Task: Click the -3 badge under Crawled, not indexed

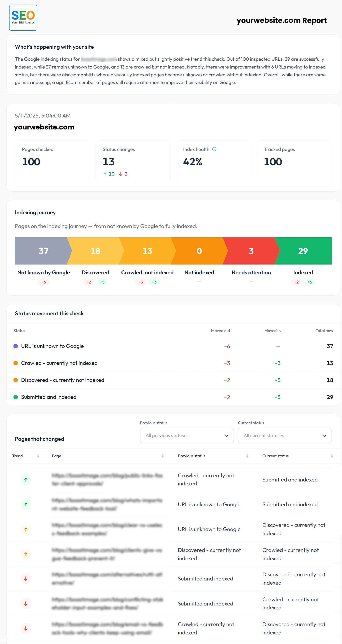Action: (141, 282)
